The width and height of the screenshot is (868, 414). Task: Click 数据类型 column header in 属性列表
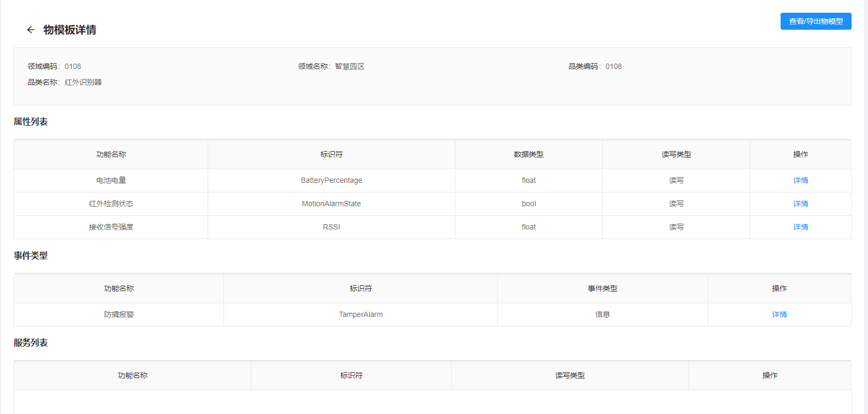529,154
